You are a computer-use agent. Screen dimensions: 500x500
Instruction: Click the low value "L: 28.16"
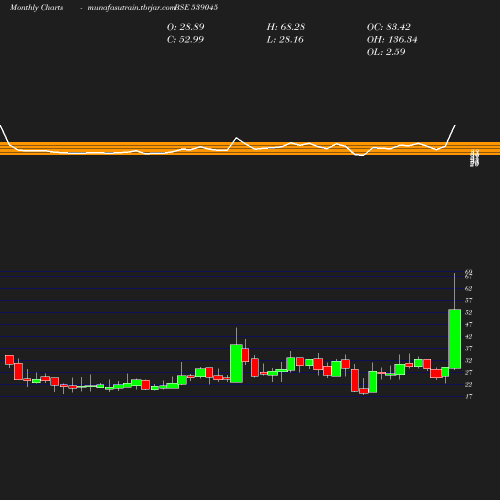click(x=285, y=39)
